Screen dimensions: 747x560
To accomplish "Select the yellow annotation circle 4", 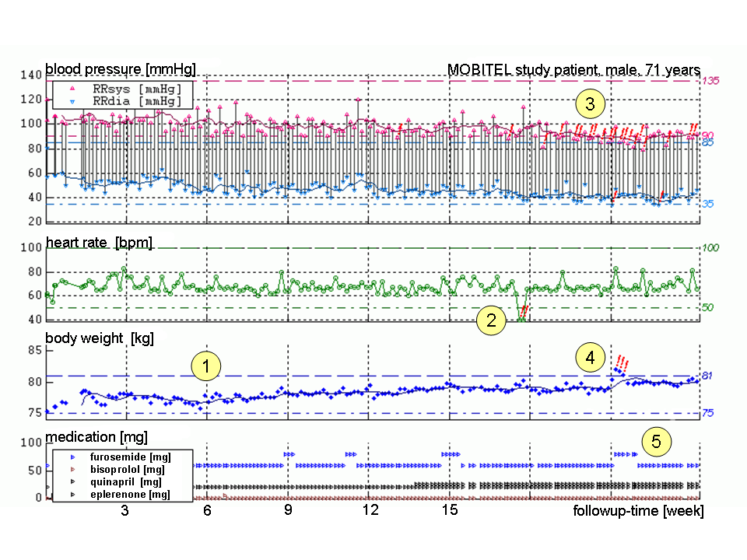I will tap(590, 358).
